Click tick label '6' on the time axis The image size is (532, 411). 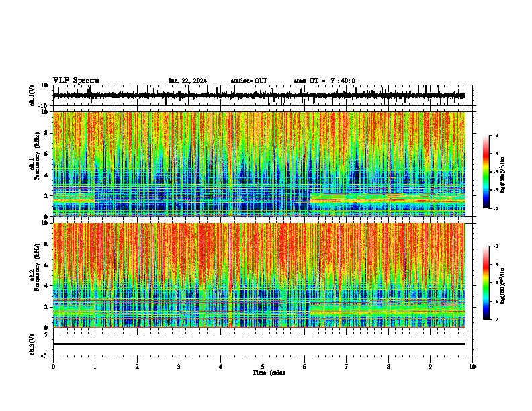point(305,367)
